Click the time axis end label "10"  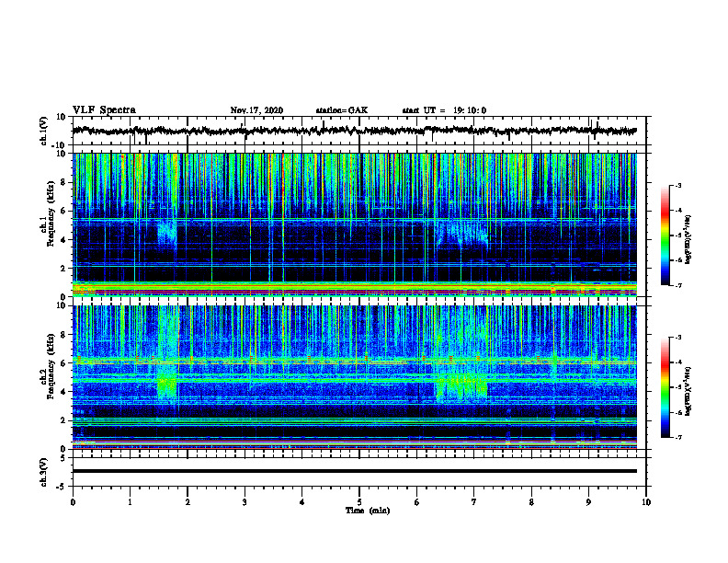[x=646, y=502]
